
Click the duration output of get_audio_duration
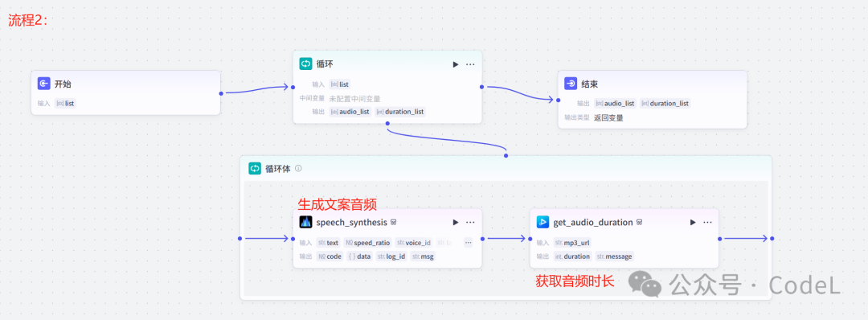[572, 256]
